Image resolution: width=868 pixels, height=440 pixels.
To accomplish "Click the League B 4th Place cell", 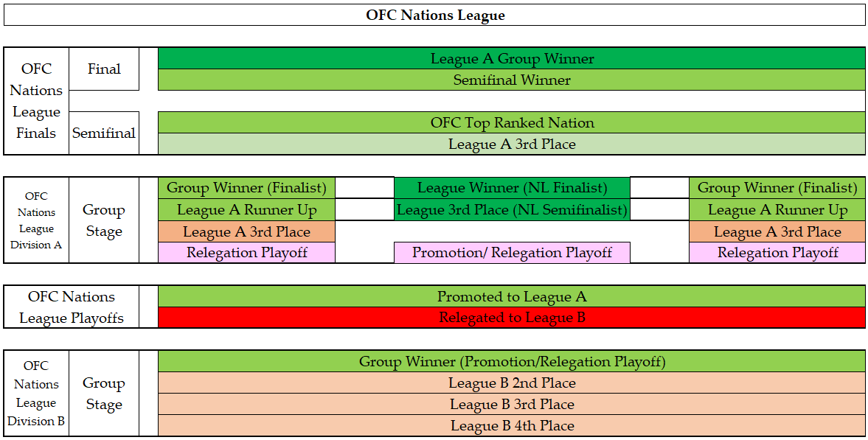I will tap(512, 426).
